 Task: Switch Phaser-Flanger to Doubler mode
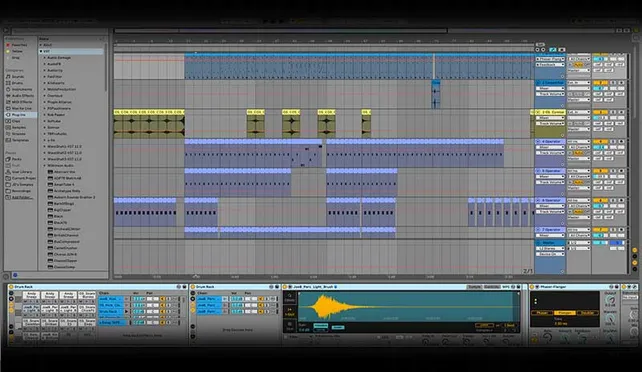pyautogui.click(x=588, y=313)
